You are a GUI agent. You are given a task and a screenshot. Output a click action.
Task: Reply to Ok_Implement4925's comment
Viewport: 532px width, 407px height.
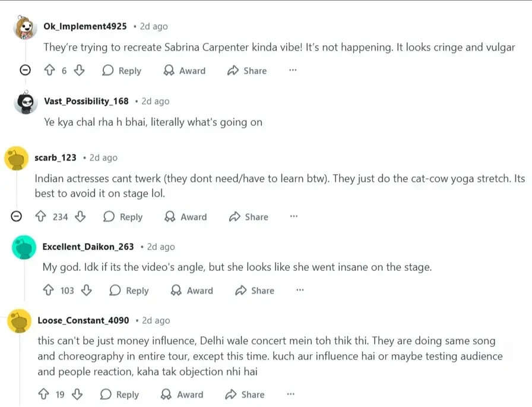[x=122, y=71]
